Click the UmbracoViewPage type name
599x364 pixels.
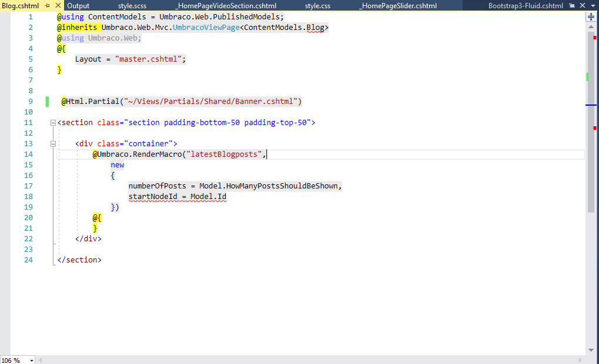click(206, 28)
